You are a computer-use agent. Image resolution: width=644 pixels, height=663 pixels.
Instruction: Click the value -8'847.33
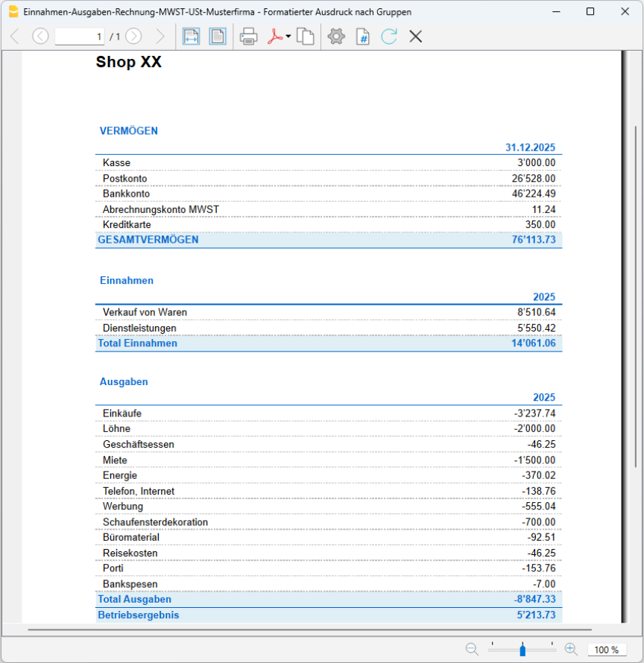click(535, 600)
